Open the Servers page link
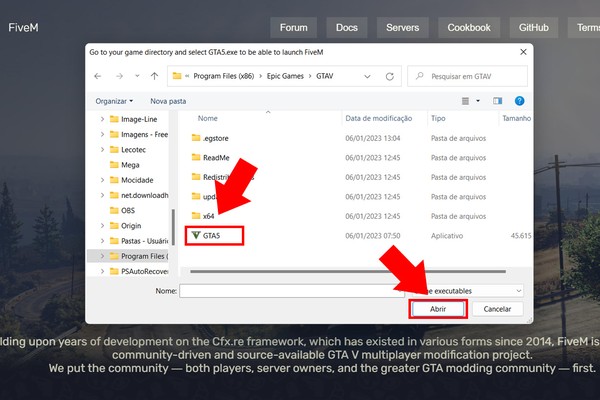The width and height of the screenshot is (600, 400). 402,28
